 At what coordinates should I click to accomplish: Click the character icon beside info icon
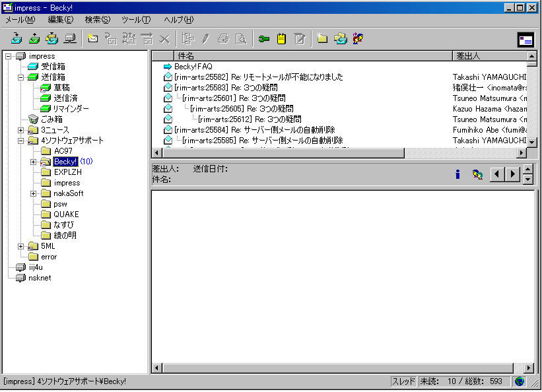478,174
